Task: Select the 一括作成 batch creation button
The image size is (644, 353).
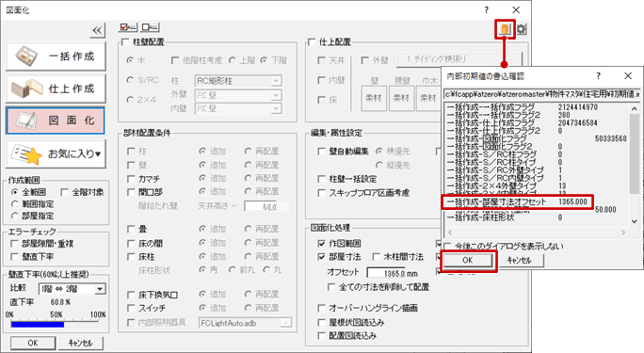Action: tap(56, 56)
